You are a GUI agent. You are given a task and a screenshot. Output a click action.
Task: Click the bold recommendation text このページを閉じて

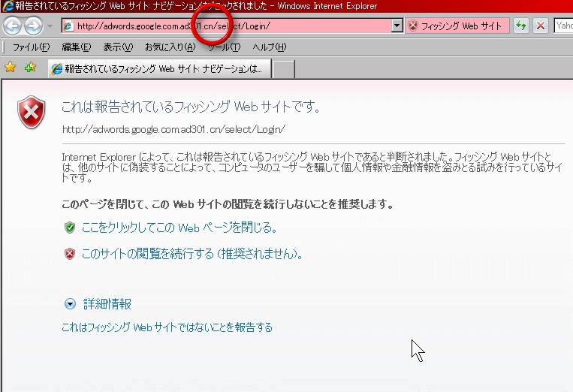pos(228,204)
